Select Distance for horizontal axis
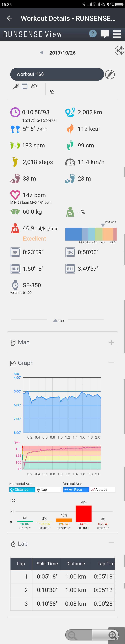This screenshot has height=644, width=125. tap(22, 489)
